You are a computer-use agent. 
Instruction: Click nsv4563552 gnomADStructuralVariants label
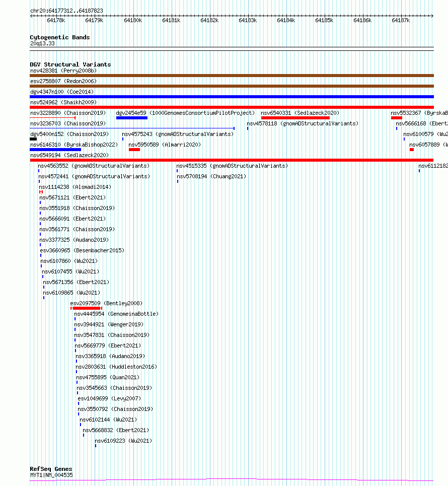[94, 166]
